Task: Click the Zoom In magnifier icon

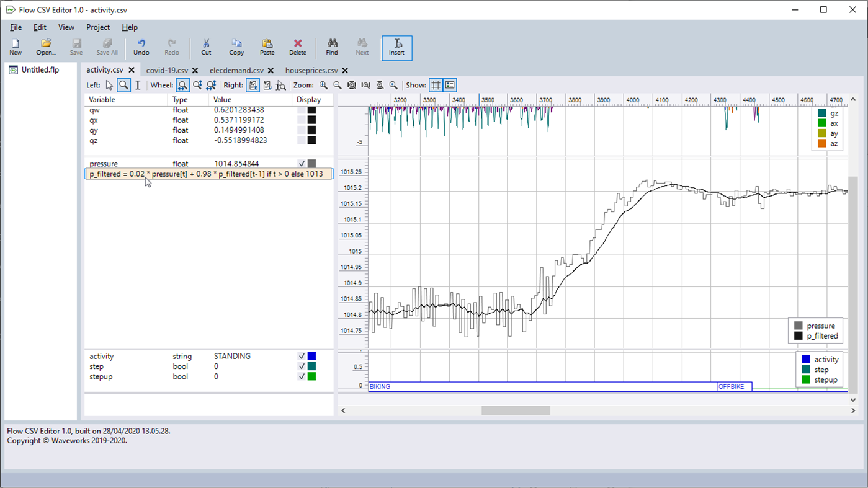Action: [x=324, y=85]
